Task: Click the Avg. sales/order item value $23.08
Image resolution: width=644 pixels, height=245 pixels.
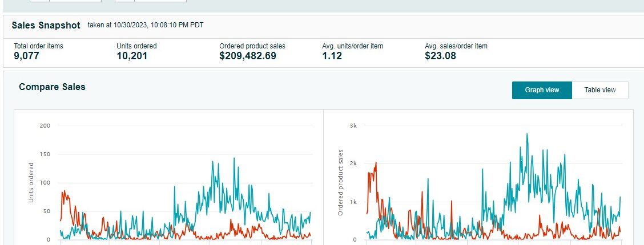Action: (440, 56)
